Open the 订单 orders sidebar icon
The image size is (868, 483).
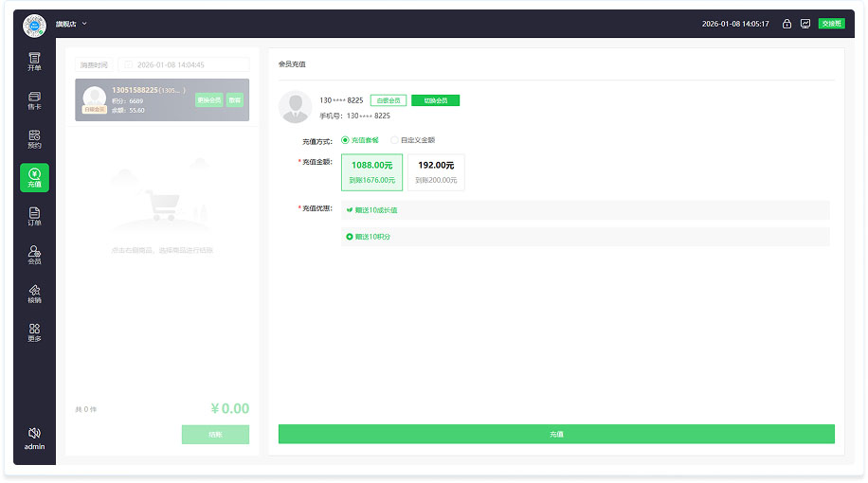(34, 217)
